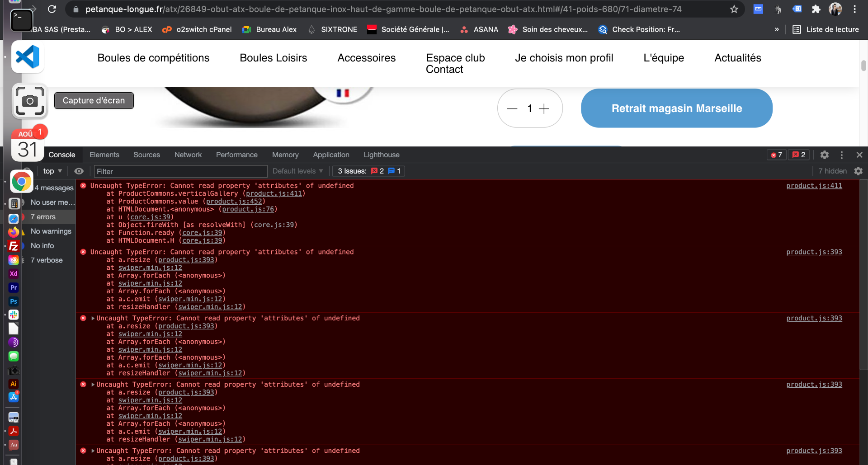Open DevTools settings gear
This screenshot has width=868, height=465.
click(825, 155)
